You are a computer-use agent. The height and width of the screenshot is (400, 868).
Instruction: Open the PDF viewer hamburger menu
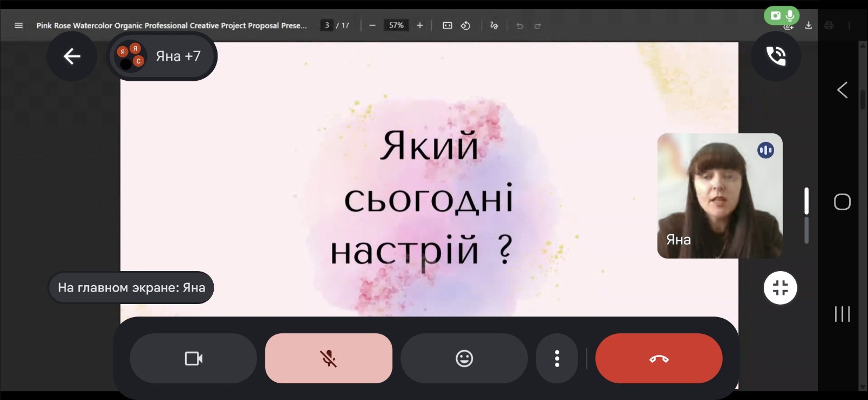click(18, 25)
